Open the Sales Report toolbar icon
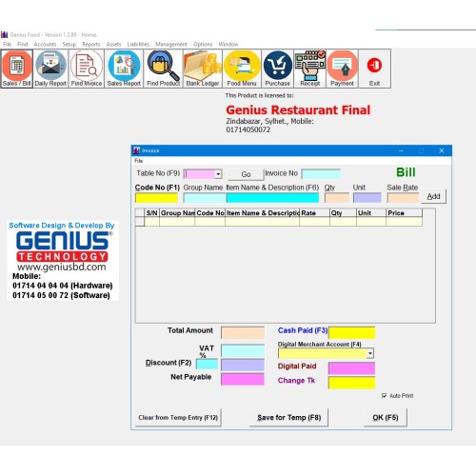Image resolution: width=476 pixels, height=476 pixels. (x=124, y=69)
